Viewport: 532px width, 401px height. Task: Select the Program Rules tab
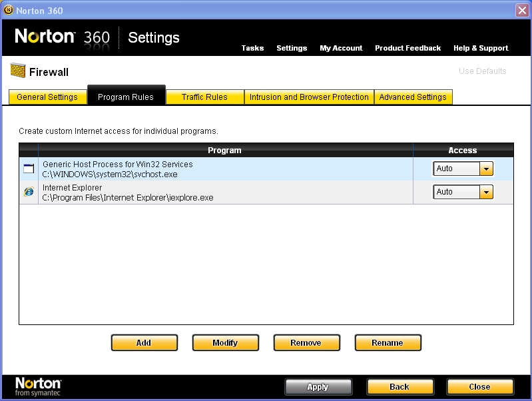pos(127,95)
